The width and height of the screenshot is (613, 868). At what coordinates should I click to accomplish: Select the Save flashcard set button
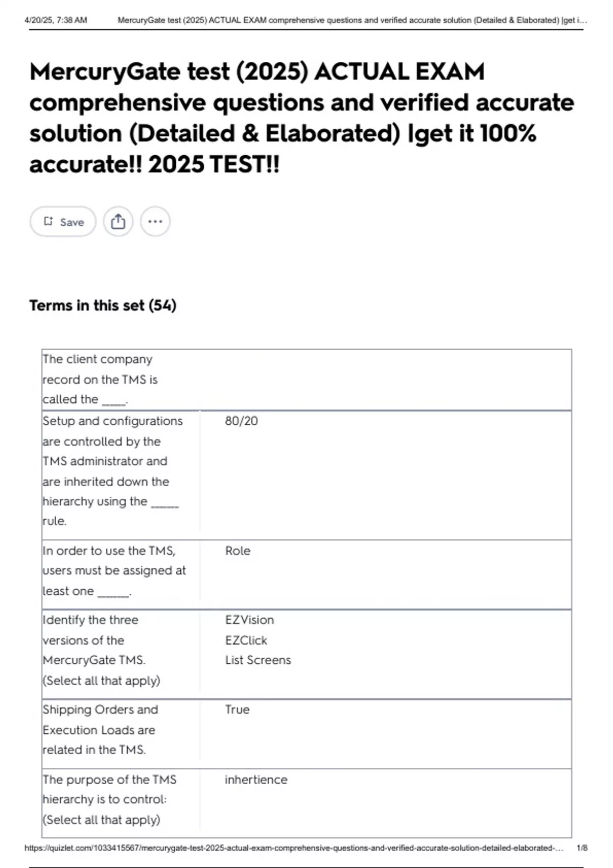point(62,222)
